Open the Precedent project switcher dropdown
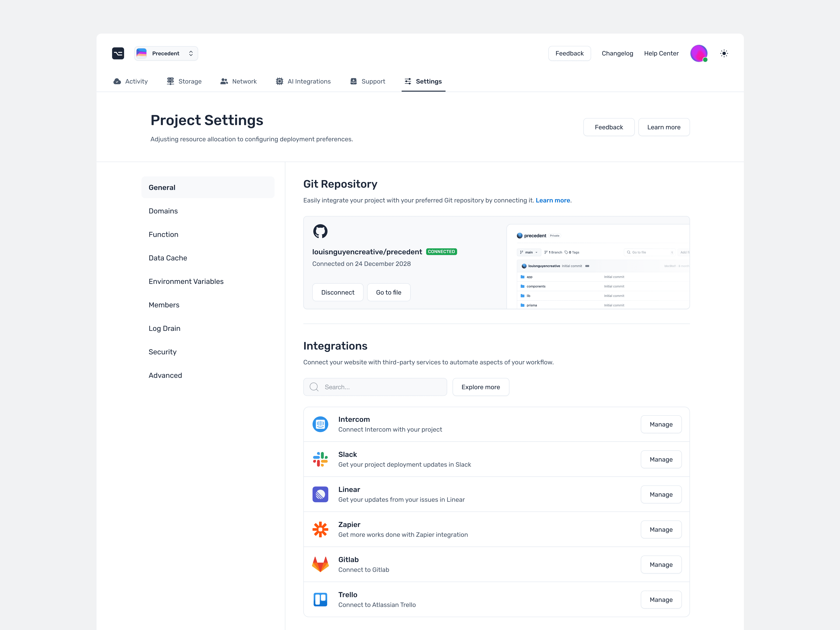The height and width of the screenshot is (630, 840). [x=166, y=54]
